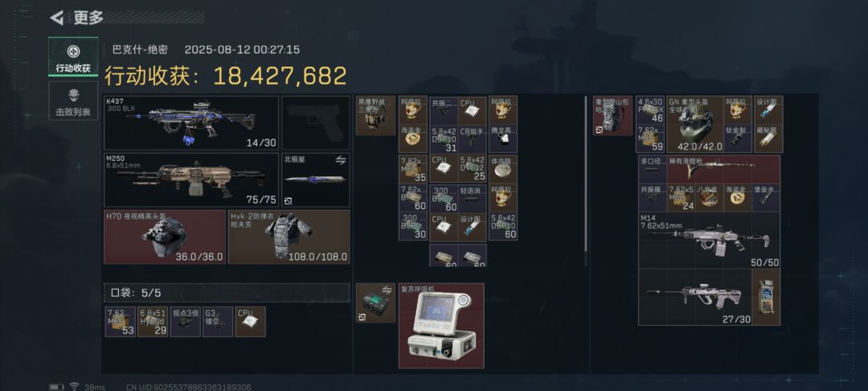Go back using the arrow beside 更多
This screenshot has width=868, height=391.
pos(56,18)
